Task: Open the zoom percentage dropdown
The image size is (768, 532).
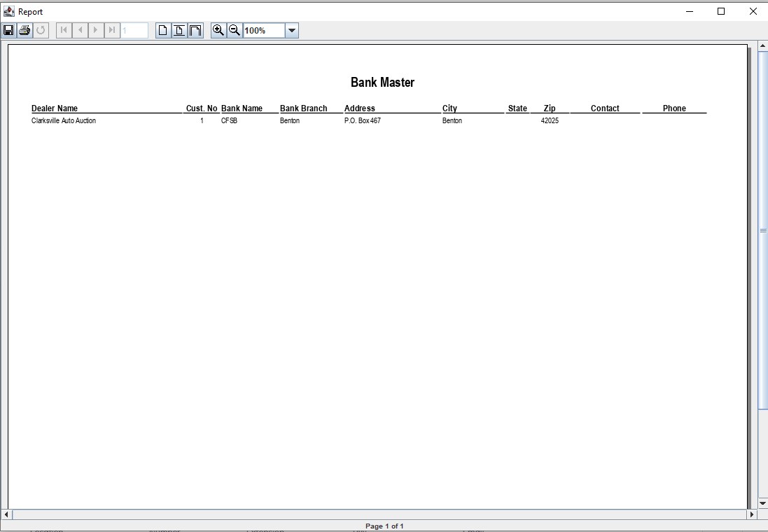Action: coord(292,31)
